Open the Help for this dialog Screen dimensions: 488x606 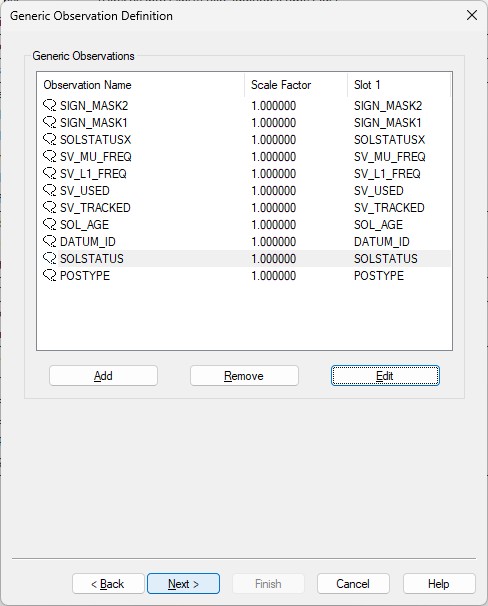pos(439,584)
